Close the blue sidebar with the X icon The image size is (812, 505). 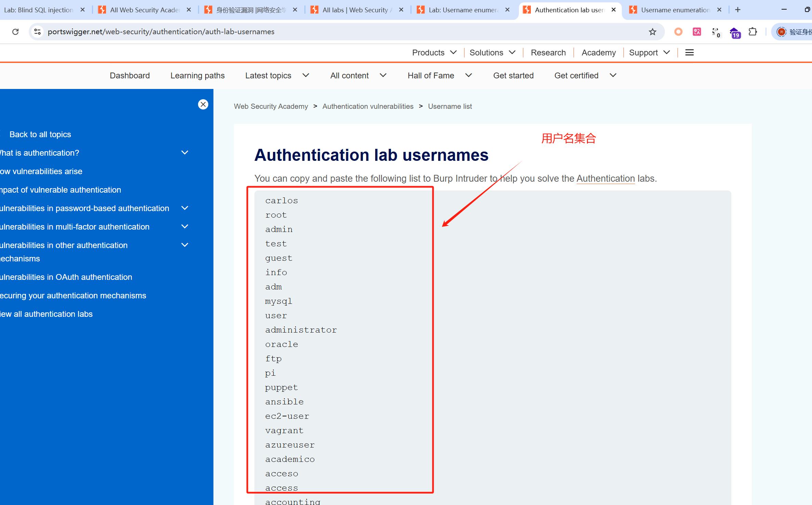[203, 104]
